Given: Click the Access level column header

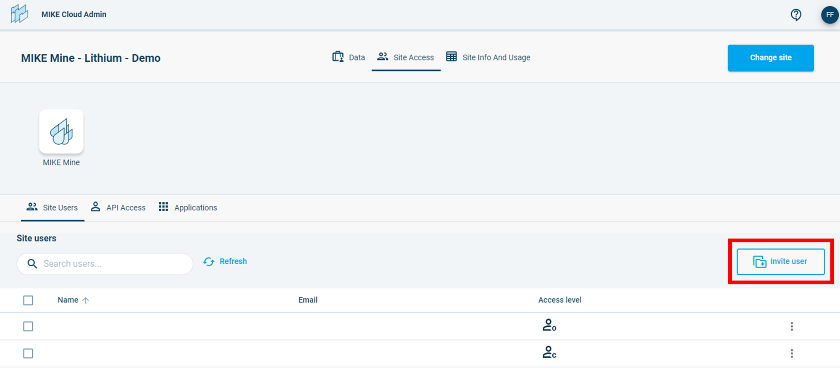Looking at the screenshot, I should coord(560,300).
